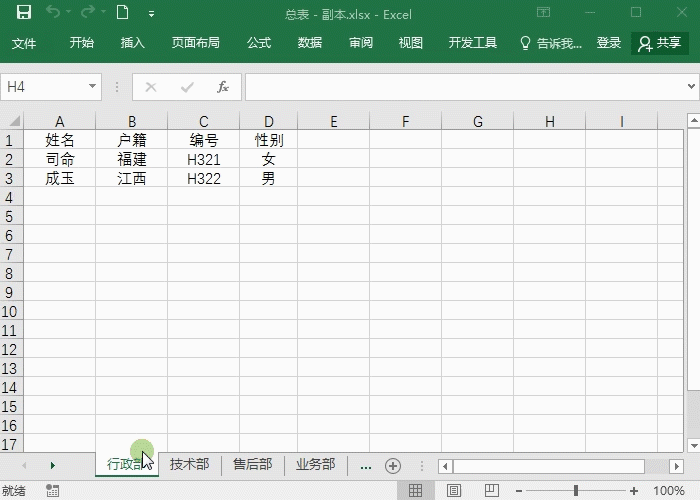Select the cell containing 户籍
Image resolution: width=700 pixels, height=500 pixels.
132,140
